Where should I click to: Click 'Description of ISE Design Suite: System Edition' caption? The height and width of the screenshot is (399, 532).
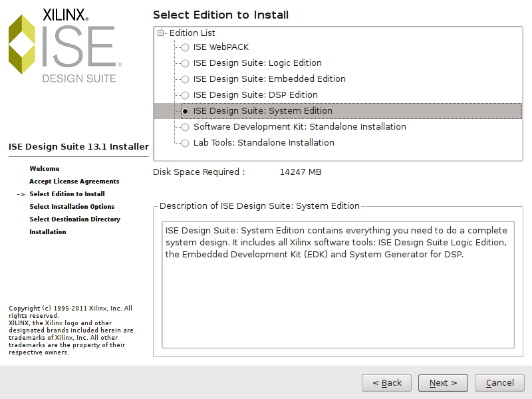(x=259, y=206)
